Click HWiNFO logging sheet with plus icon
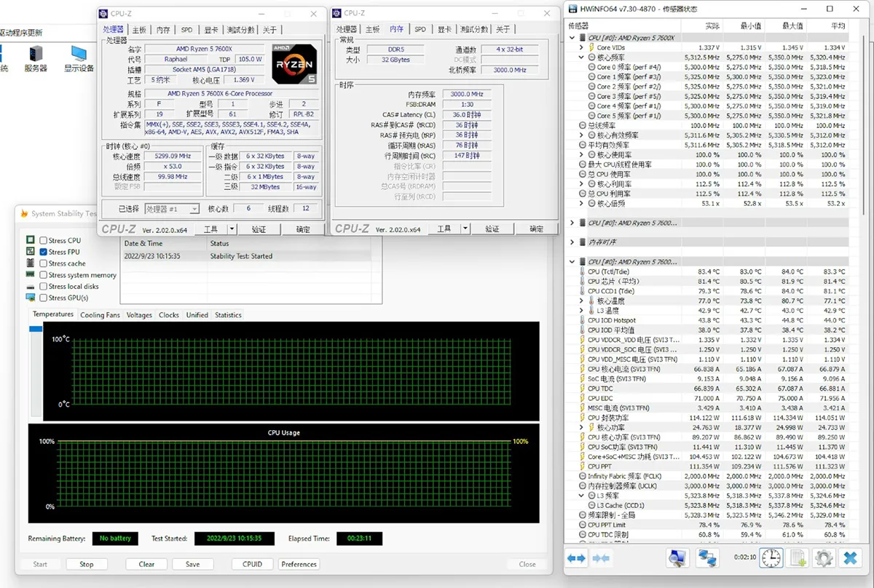 [799, 558]
